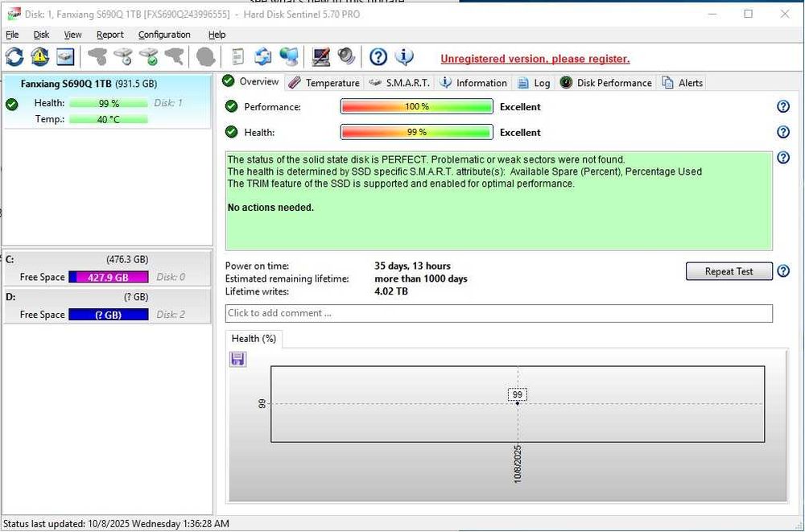
Task: Click the Hard Disk Sentinel title bar icon
Action: 14,14
